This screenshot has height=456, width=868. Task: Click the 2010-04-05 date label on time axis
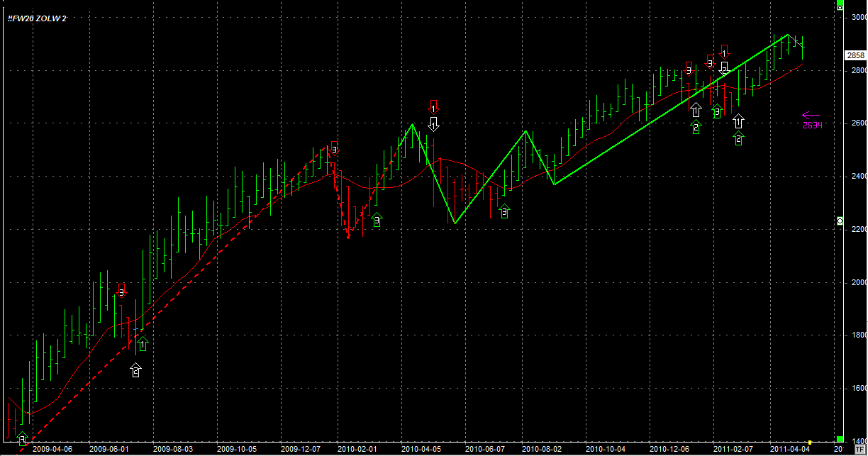(421, 449)
